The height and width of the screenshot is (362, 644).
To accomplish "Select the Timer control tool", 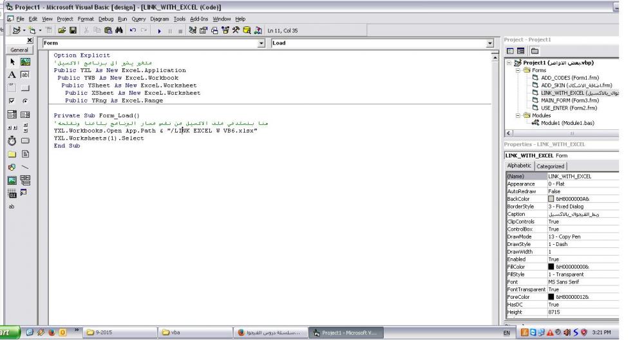I will pos(12,141).
